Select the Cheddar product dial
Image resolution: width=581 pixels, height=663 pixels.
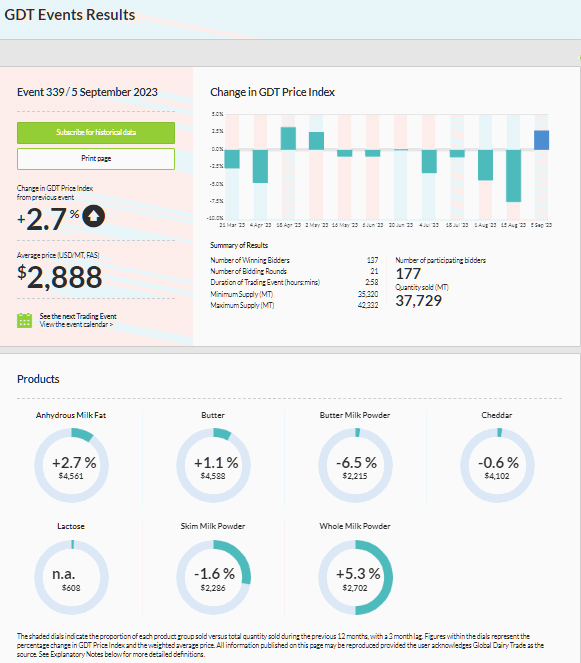point(497,465)
